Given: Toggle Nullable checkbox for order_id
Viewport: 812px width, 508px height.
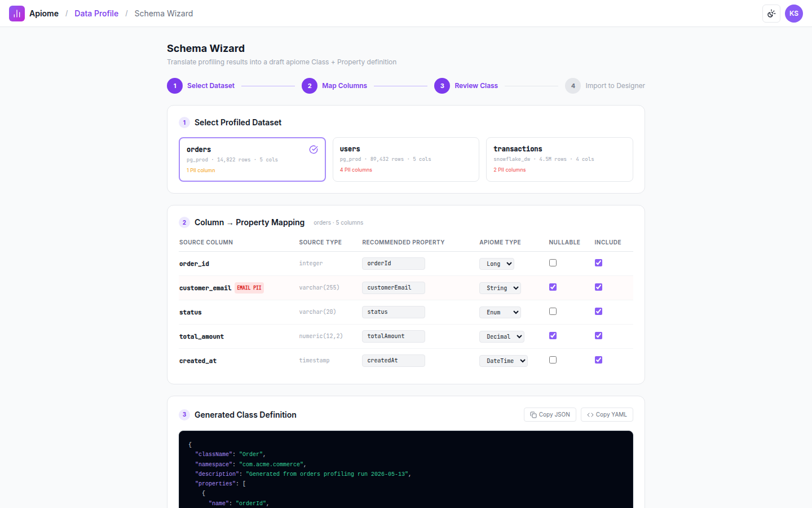Looking at the screenshot, I should pos(553,263).
